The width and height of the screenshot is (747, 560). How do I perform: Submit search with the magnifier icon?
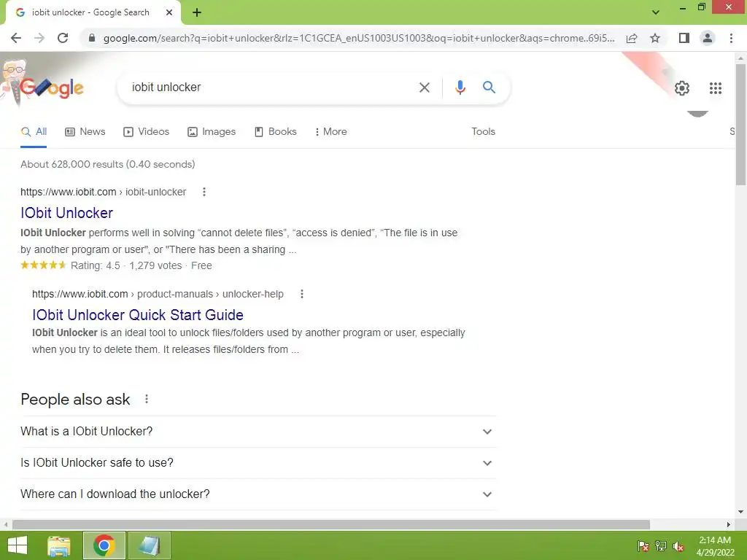point(489,87)
